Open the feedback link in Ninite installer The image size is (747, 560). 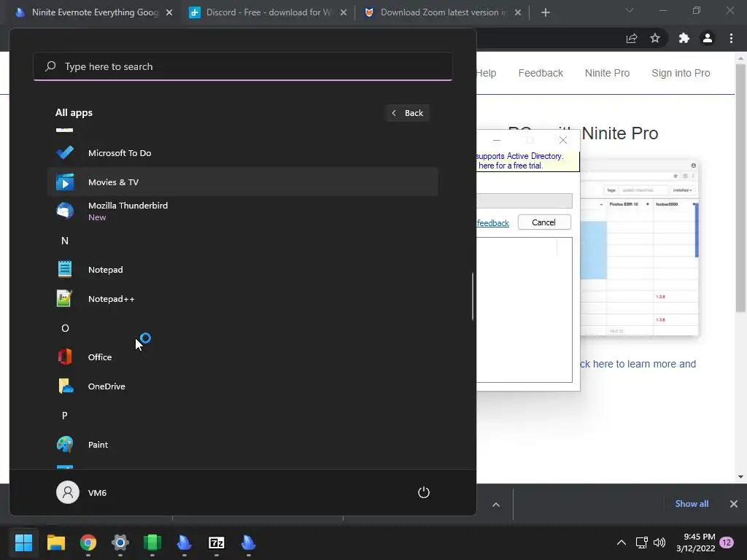click(x=492, y=223)
